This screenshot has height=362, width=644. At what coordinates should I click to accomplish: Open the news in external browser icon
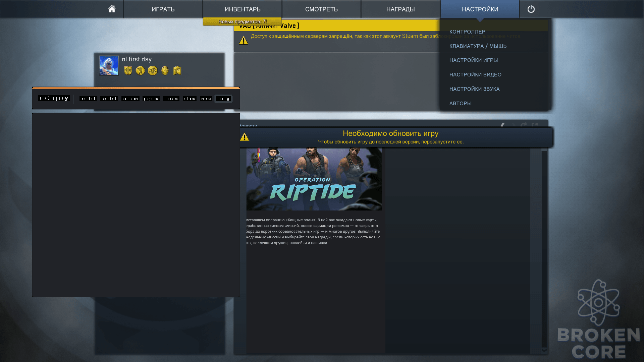[535, 125]
